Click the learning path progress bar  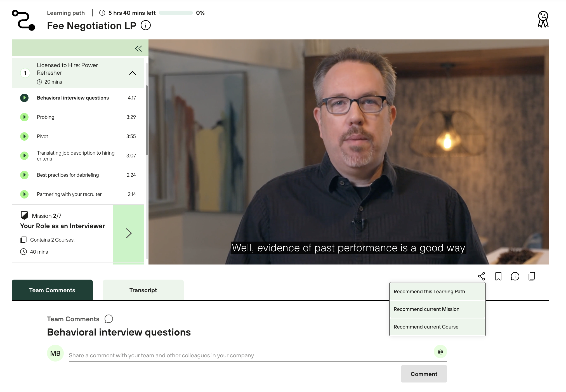click(x=176, y=13)
